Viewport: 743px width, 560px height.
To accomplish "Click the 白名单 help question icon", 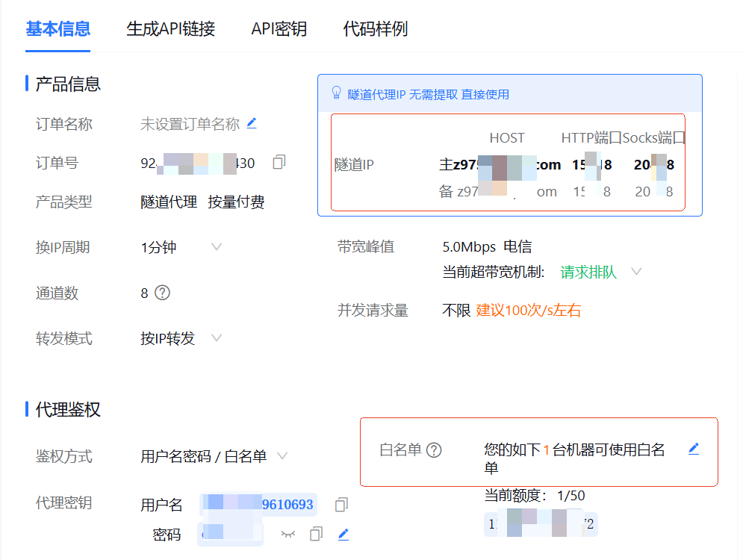I will (x=434, y=450).
